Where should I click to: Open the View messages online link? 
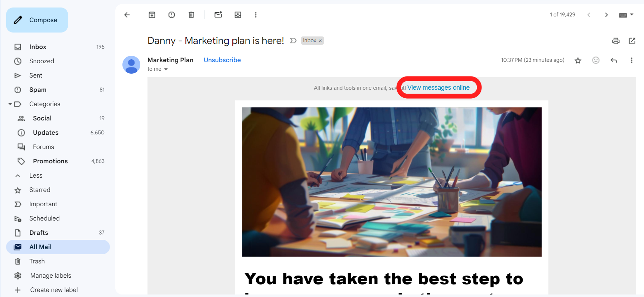pos(438,88)
